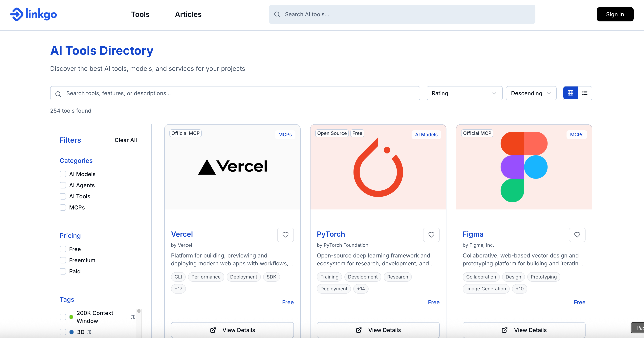Select the grid view icon

point(570,93)
